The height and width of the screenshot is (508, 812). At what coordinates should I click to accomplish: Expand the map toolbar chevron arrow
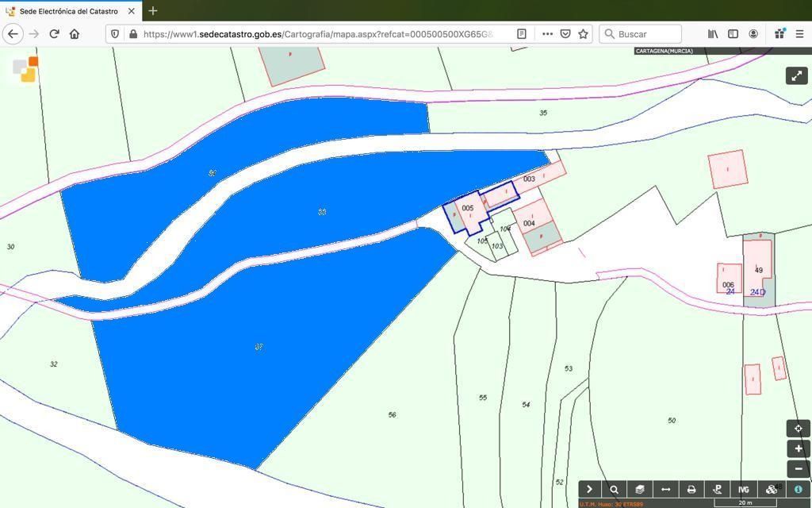(589, 490)
